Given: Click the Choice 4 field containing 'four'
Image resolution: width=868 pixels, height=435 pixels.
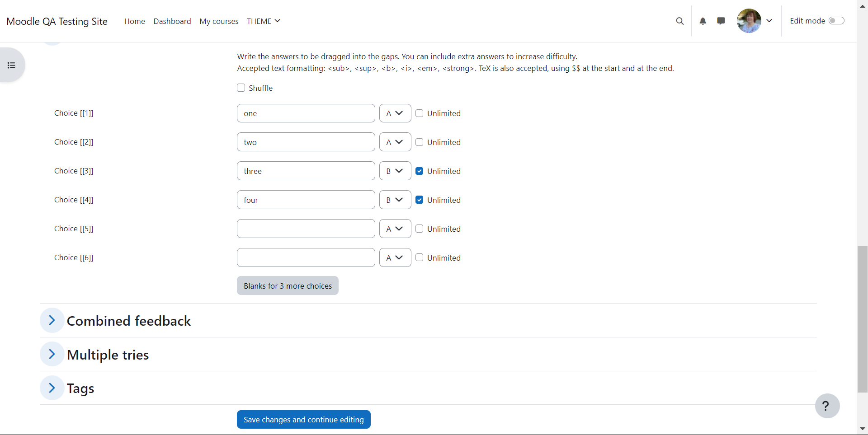Looking at the screenshot, I should pyautogui.click(x=306, y=200).
